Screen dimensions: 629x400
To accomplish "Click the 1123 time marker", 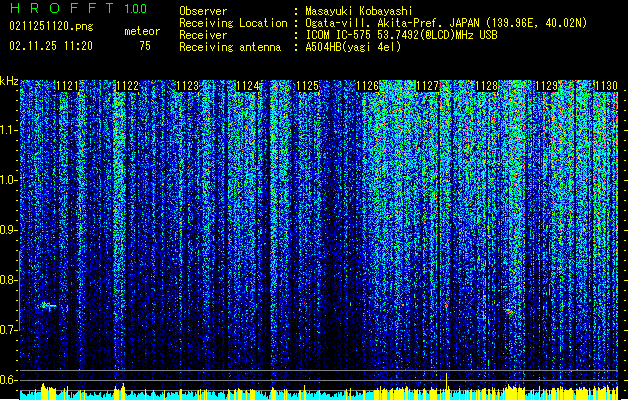I will pyautogui.click(x=187, y=86).
